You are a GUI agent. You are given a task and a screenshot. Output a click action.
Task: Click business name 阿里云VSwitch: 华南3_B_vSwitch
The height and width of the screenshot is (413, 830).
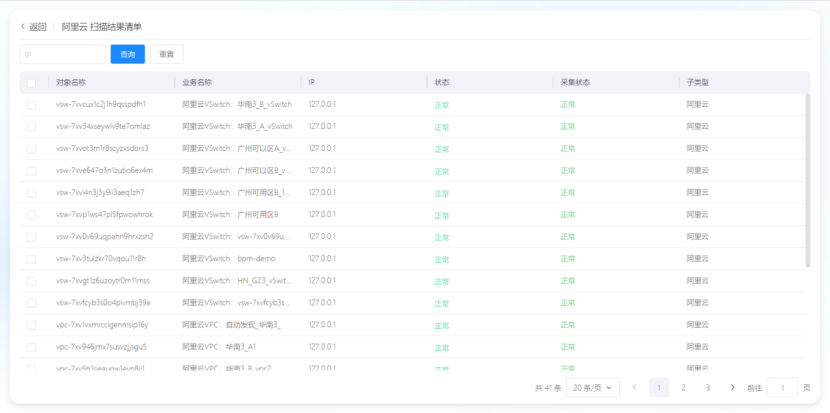click(x=237, y=104)
